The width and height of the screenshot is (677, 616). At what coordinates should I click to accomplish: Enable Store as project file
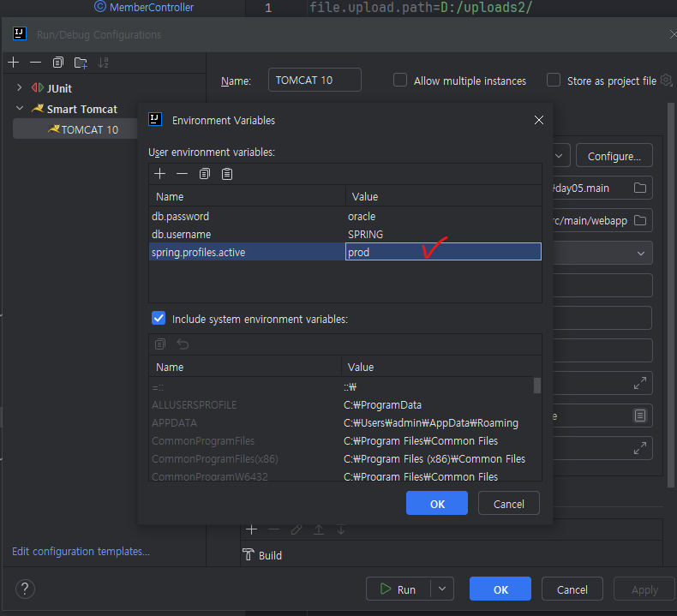click(x=554, y=81)
